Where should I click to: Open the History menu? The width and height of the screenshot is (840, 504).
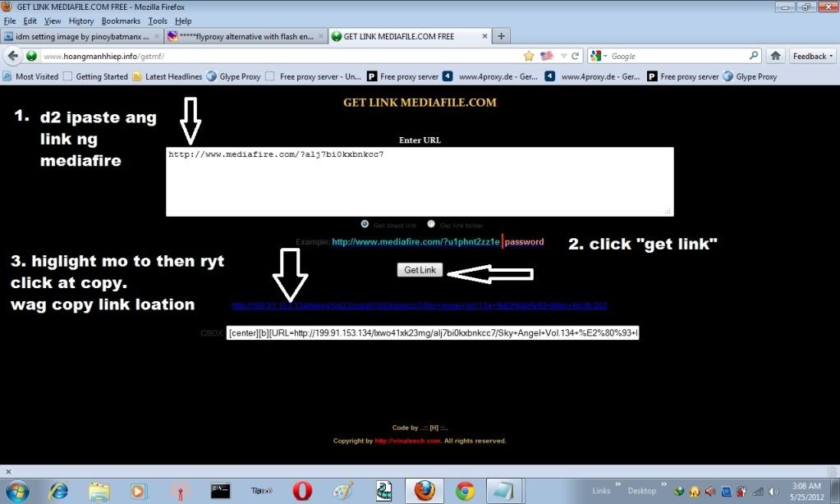coord(81,21)
